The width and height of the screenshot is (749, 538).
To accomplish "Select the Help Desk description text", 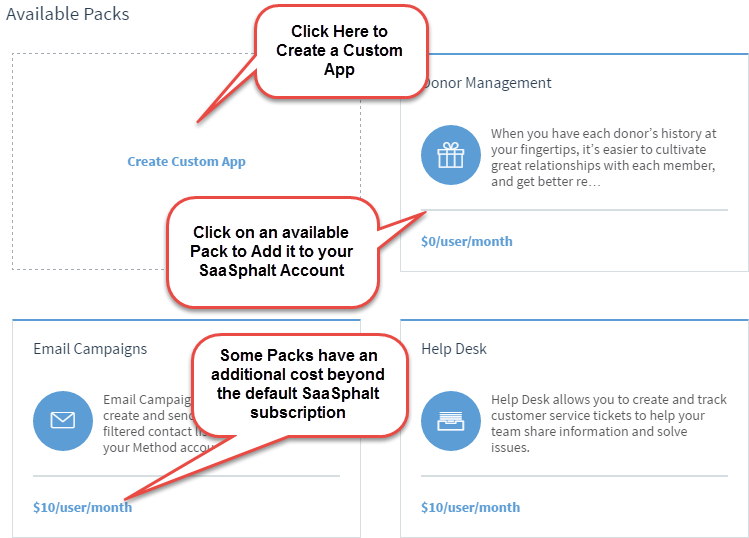I will click(x=609, y=423).
